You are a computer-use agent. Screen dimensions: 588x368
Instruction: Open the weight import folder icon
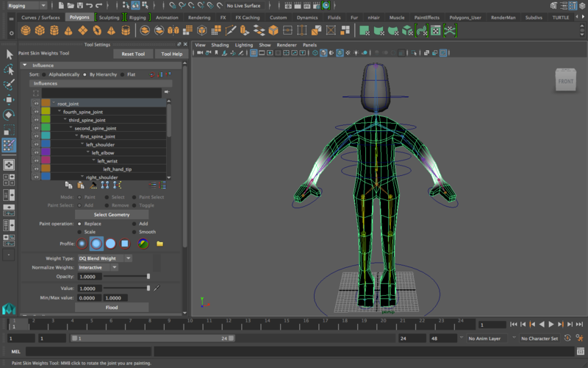(159, 244)
